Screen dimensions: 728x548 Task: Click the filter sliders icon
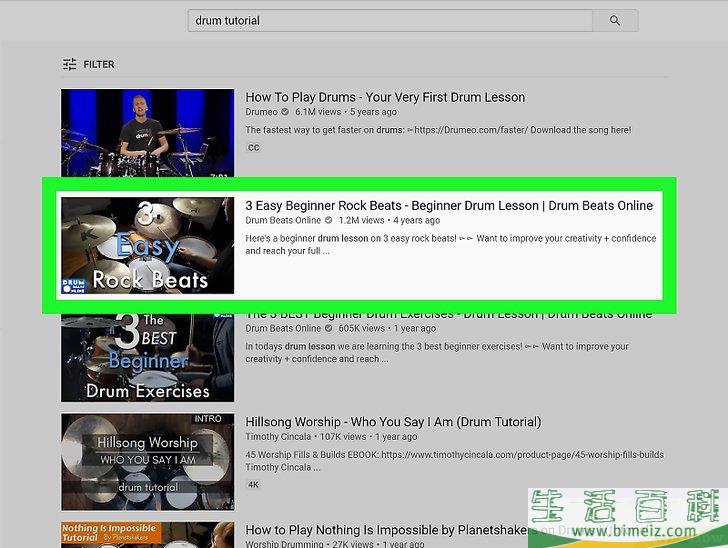pyautogui.click(x=69, y=64)
